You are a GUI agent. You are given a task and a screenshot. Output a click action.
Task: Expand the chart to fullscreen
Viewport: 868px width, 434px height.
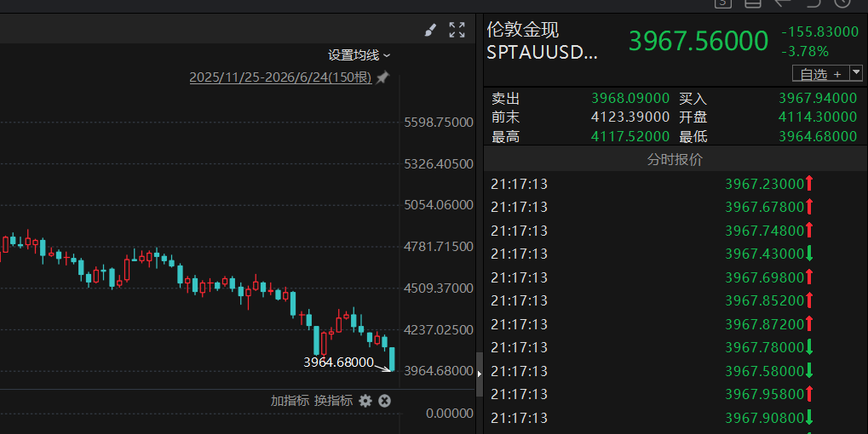click(457, 30)
